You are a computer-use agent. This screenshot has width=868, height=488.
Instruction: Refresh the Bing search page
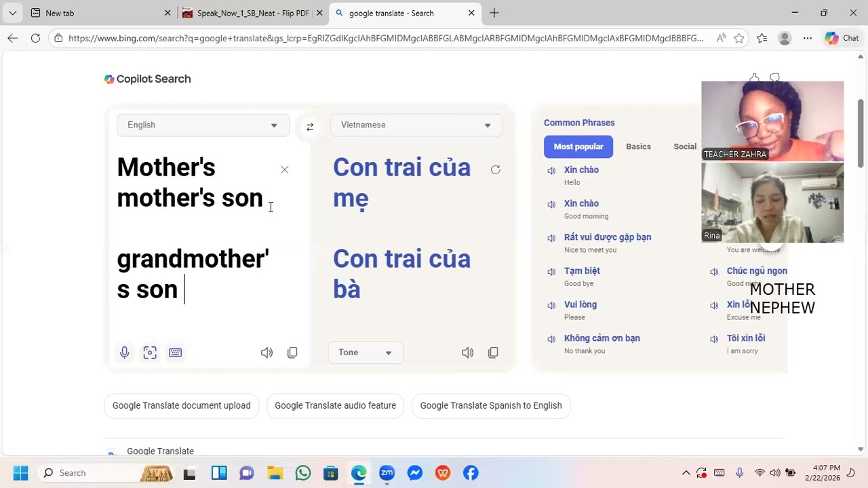pyautogui.click(x=35, y=38)
